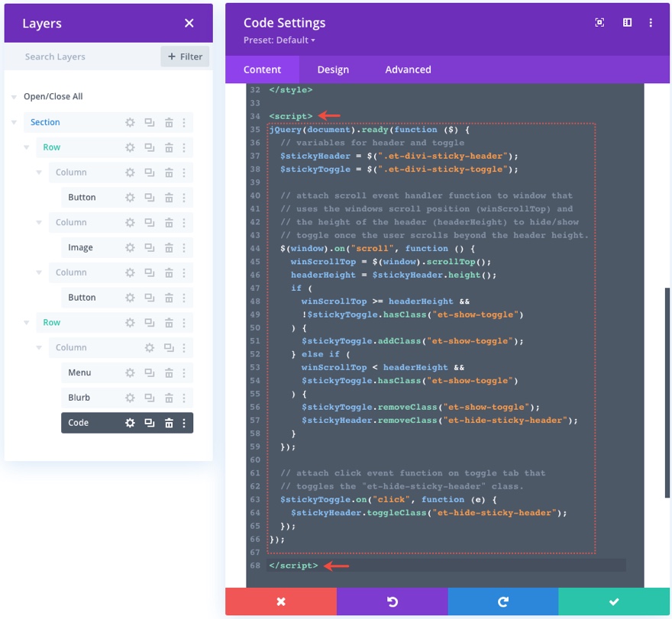Duplicate the Menu layer

click(149, 372)
